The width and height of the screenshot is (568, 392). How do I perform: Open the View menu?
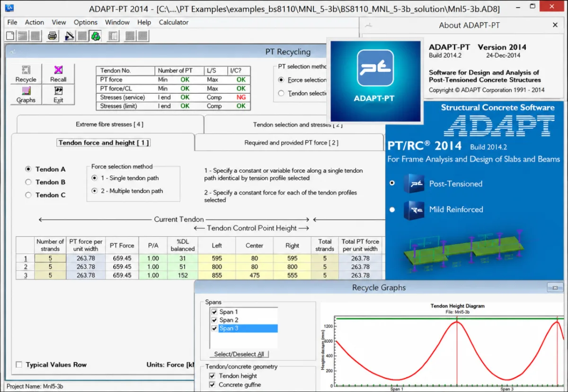pyautogui.click(x=59, y=22)
